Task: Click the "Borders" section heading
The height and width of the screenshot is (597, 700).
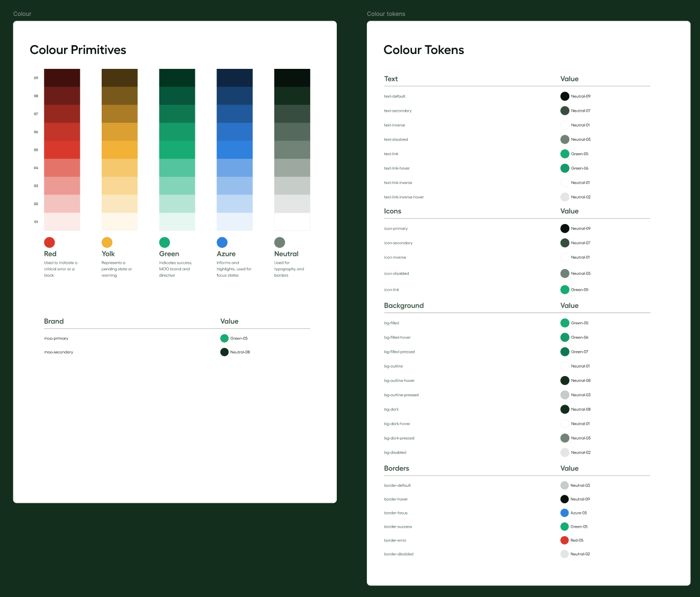Action: (x=397, y=468)
